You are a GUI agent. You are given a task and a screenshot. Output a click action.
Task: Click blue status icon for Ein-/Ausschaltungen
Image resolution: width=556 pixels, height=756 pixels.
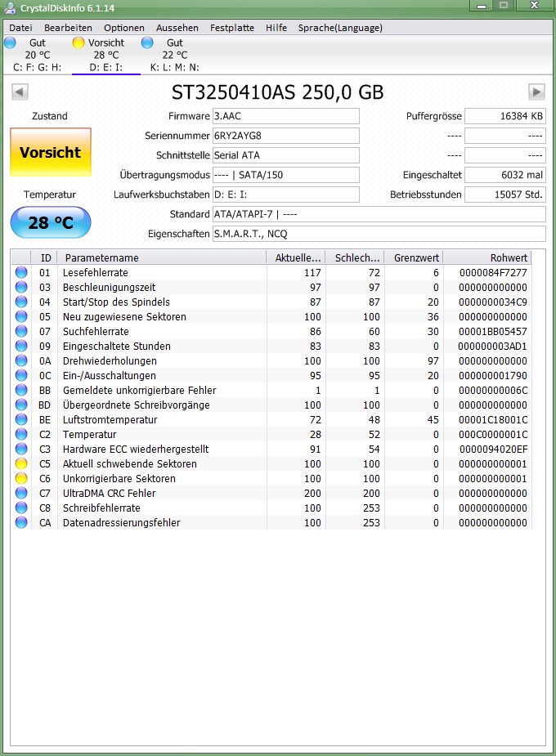click(x=21, y=376)
